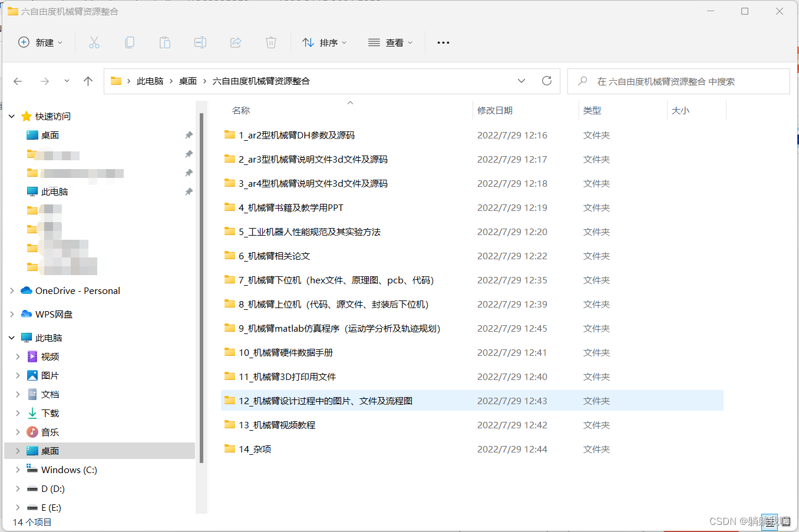The height and width of the screenshot is (532, 799).
Task: Open the 查看 view dropdown
Action: 390,42
